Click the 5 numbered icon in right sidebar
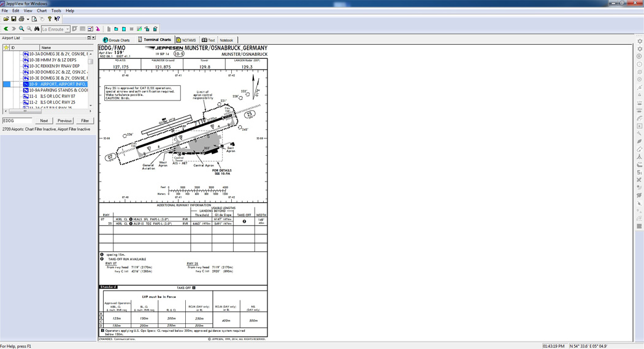The width and height of the screenshot is (644, 349). [640, 172]
